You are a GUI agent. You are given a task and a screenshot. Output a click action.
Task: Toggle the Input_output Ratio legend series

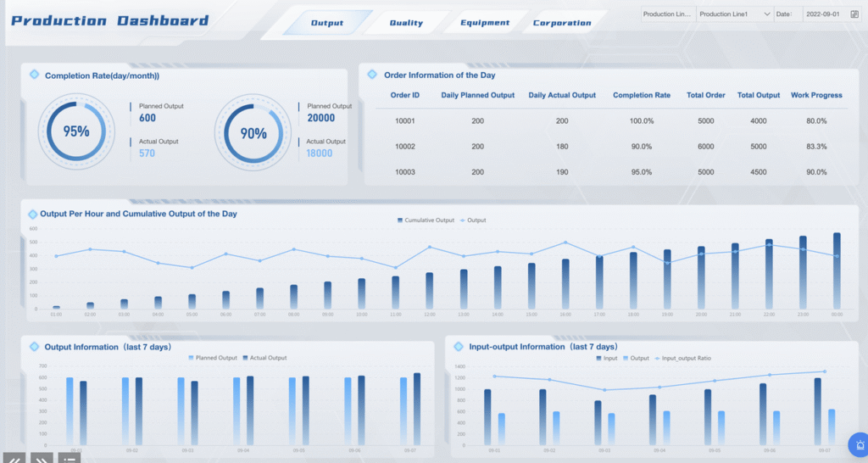point(683,358)
